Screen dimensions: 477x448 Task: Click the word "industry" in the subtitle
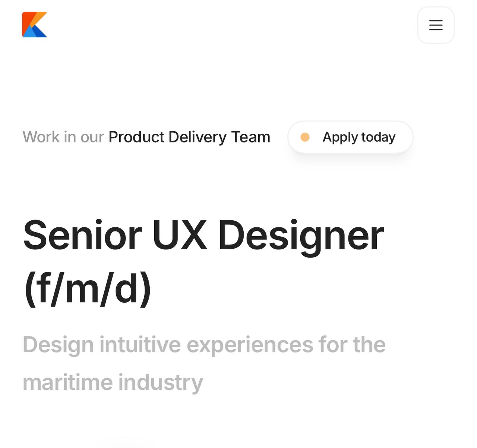[161, 383]
